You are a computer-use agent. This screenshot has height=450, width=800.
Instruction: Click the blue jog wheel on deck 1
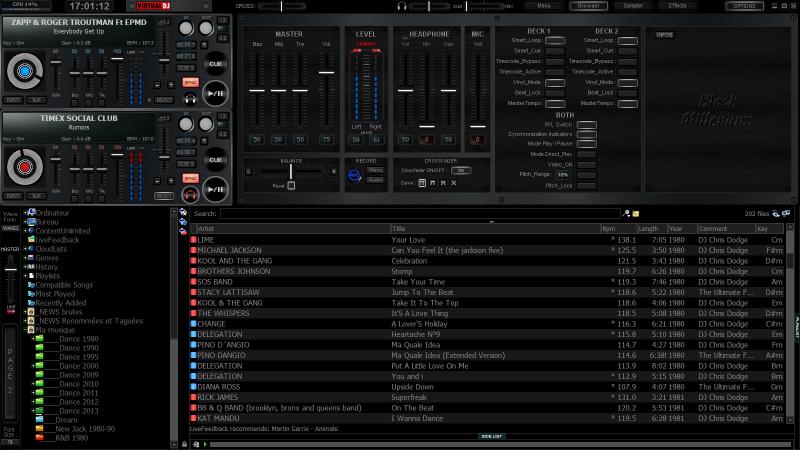[24, 71]
